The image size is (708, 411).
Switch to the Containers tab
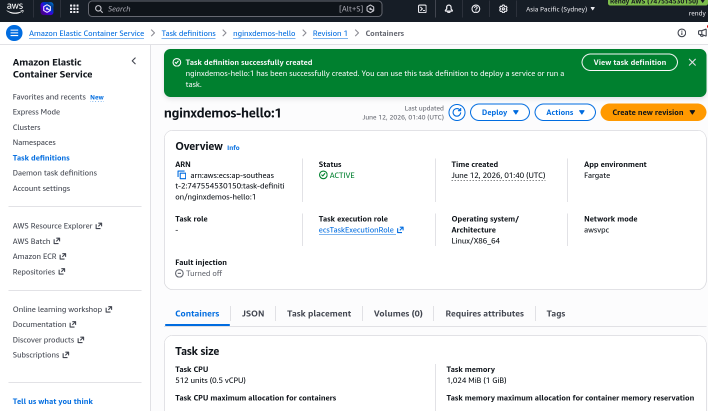[x=197, y=313]
